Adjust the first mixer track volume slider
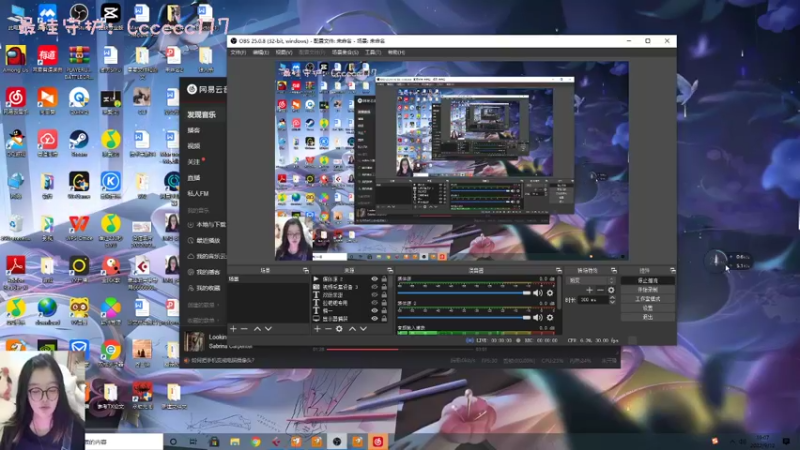Image resolution: width=800 pixels, height=450 pixels. (x=464, y=293)
